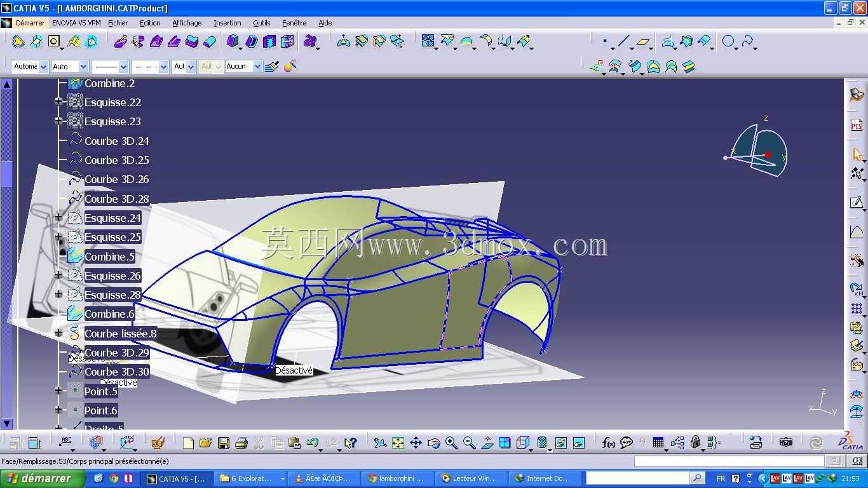Image resolution: width=868 pixels, height=488 pixels.
Task: Click the Swap Visible Space icon
Action: click(x=578, y=443)
